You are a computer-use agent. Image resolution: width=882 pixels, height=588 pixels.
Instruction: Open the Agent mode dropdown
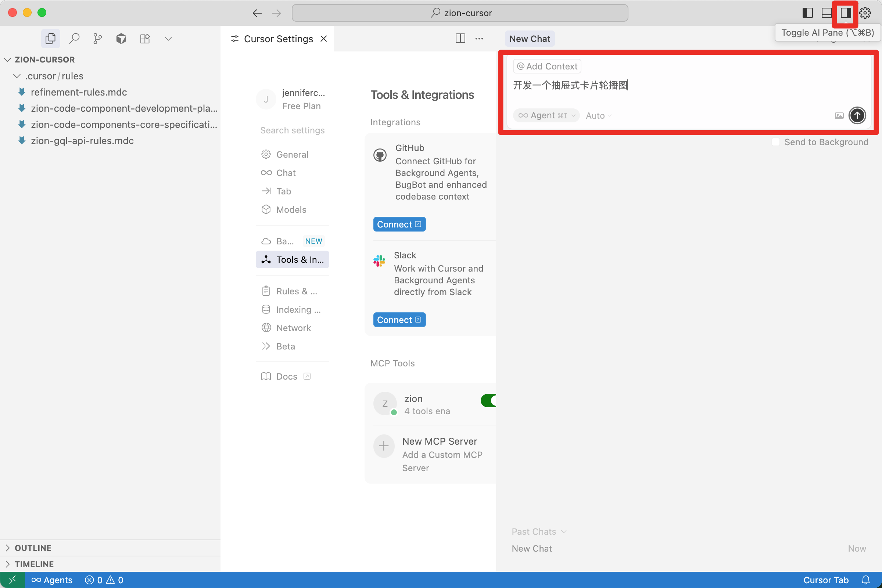coord(546,115)
